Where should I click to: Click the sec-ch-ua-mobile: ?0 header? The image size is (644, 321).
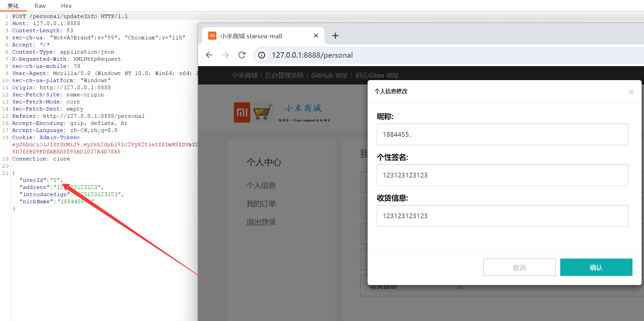46,66
